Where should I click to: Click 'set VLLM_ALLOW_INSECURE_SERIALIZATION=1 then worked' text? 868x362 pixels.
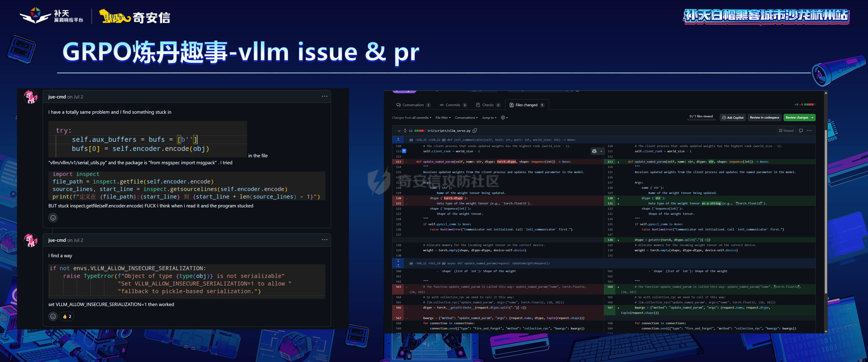pyautogui.click(x=111, y=304)
